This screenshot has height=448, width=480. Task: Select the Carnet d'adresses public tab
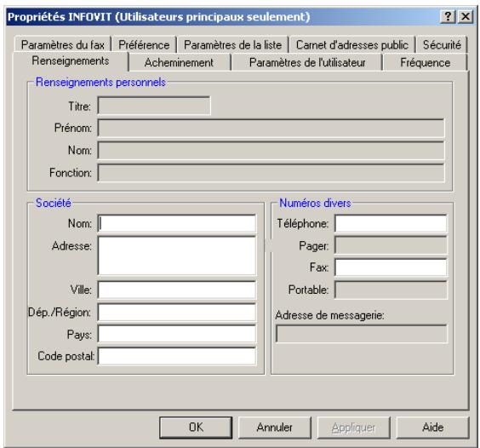[x=352, y=45]
